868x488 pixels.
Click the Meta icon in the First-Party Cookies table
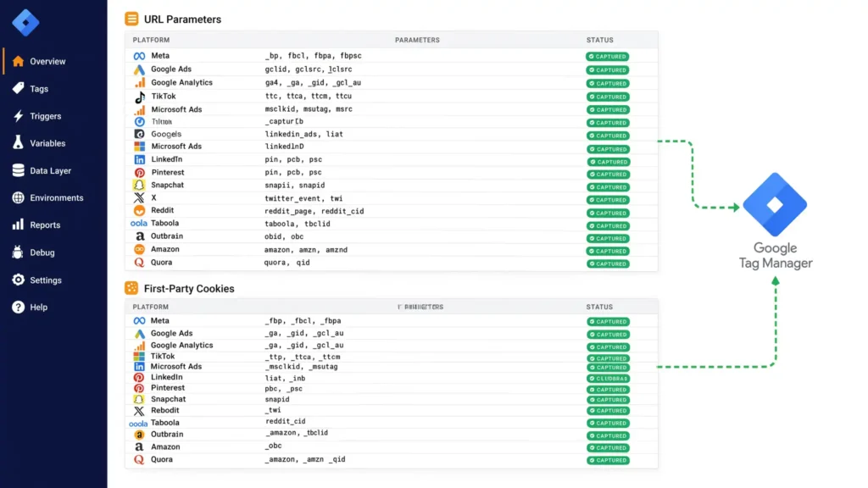pos(140,321)
